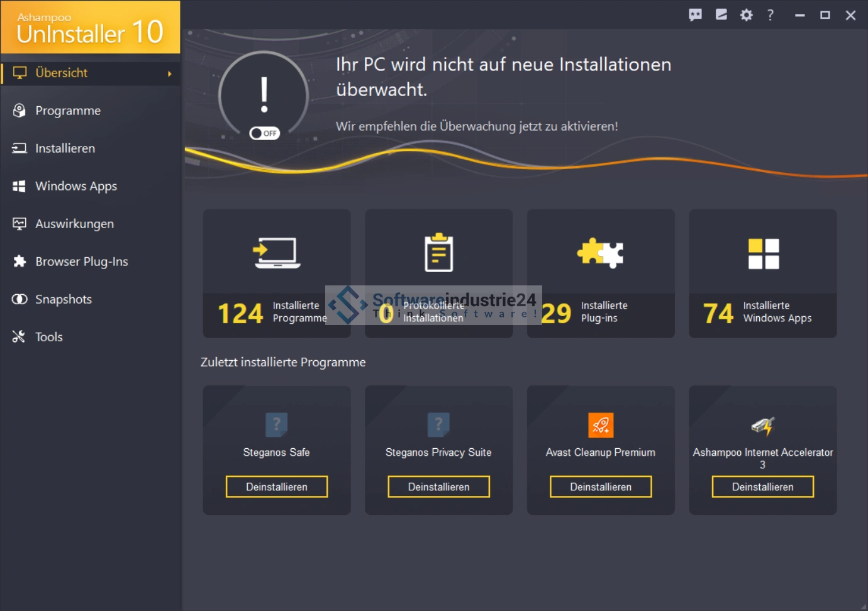Click the Ashampoo Internet Accelerator program icon

click(762, 426)
